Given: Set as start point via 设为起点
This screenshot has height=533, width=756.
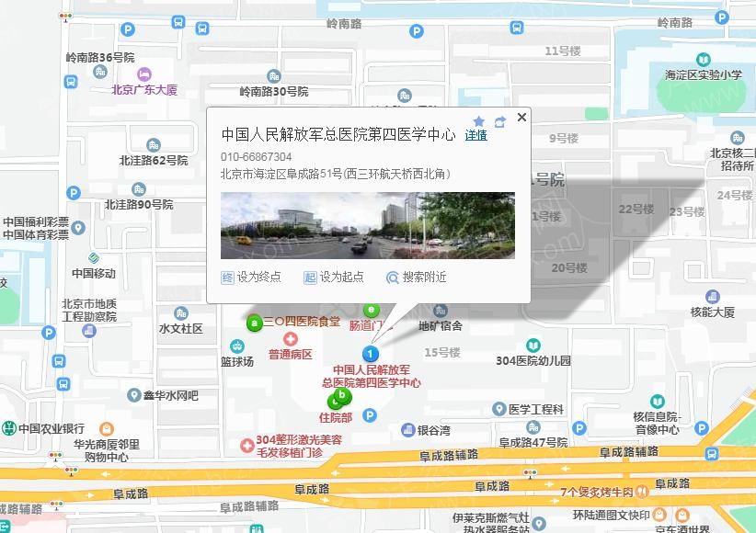Looking at the screenshot, I should click(334, 278).
